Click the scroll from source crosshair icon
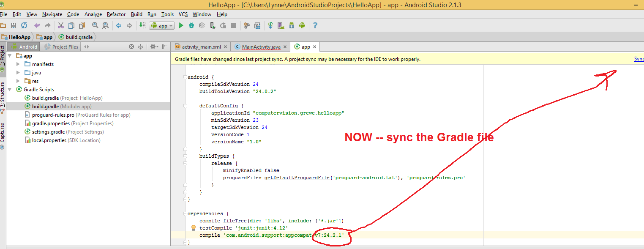Viewport: 644px width, 249px height. pyautogui.click(x=131, y=47)
